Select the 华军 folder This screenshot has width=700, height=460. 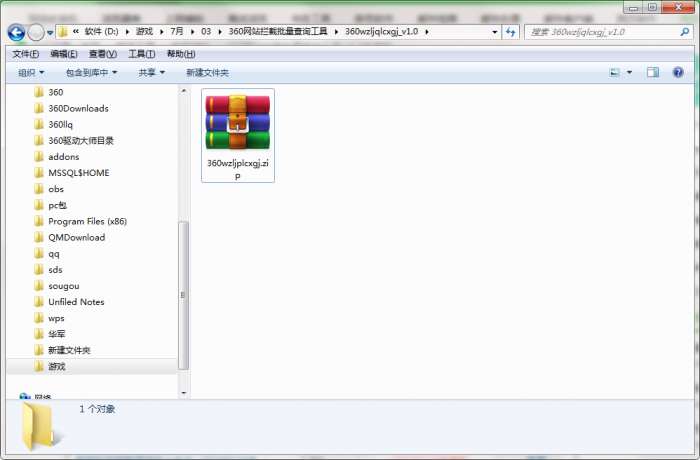click(x=50, y=334)
